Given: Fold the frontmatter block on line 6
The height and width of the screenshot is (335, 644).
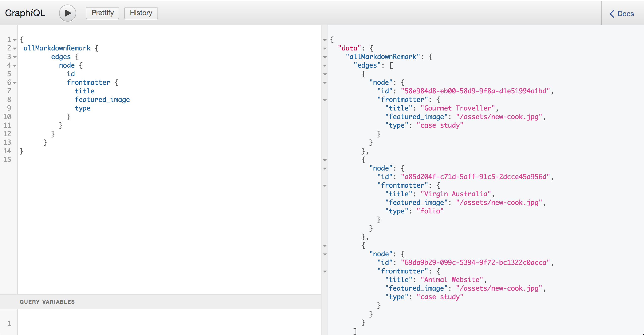Looking at the screenshot, I should click(14, 83).
